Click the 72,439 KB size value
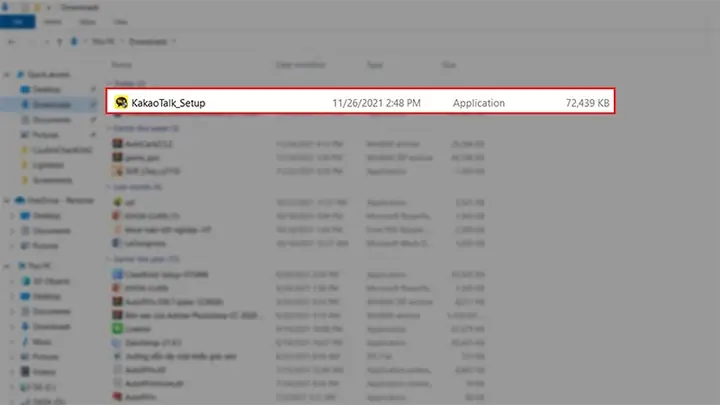Screen dimensions: 720x405 pyautogui.click(x=587, y=103)
